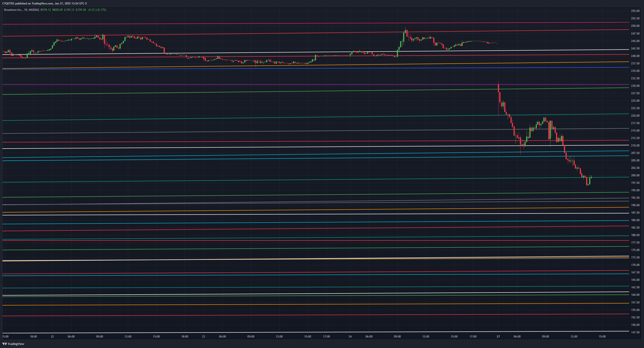This screenshot has width=644, height=348.
Task: Click the 240.00 price axis label
Action: tap(635, 56)
